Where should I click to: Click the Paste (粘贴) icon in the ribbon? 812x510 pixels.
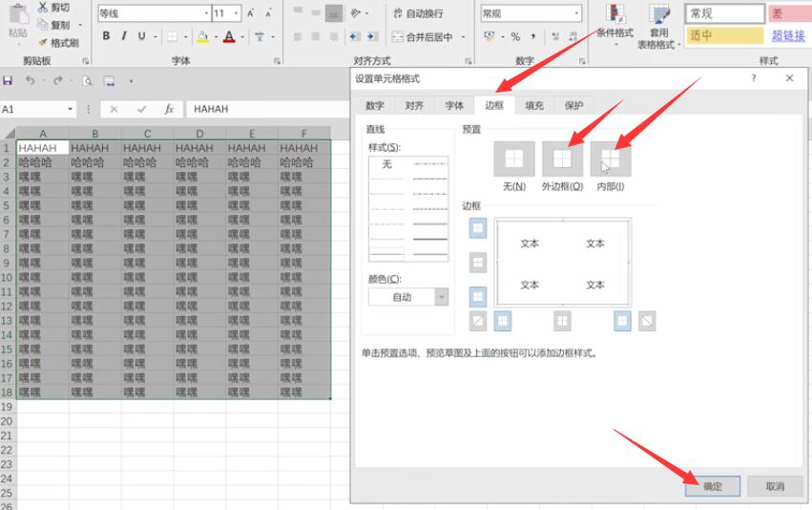click(x=18, y=14)
